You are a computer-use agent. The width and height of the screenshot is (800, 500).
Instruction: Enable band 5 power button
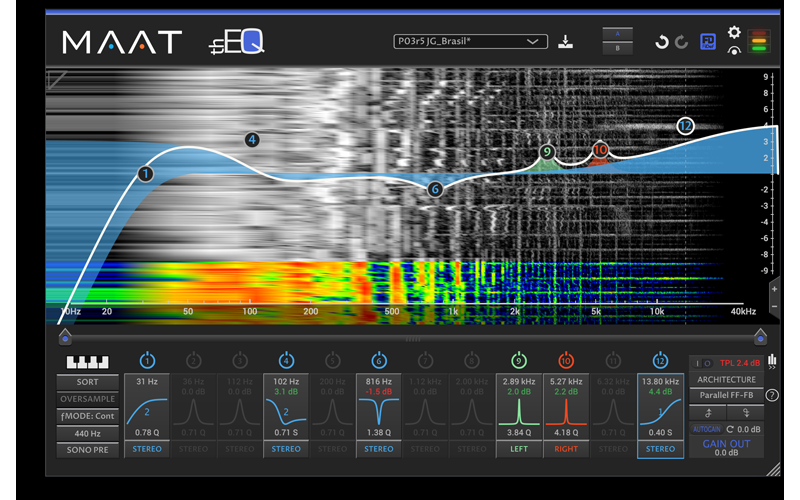(x=332, y=360)
